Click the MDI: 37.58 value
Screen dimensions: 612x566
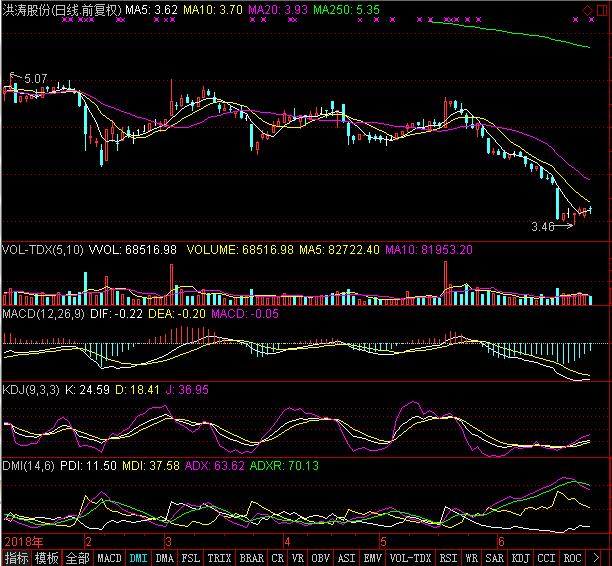pyautogui.click(x=151, y=466)
